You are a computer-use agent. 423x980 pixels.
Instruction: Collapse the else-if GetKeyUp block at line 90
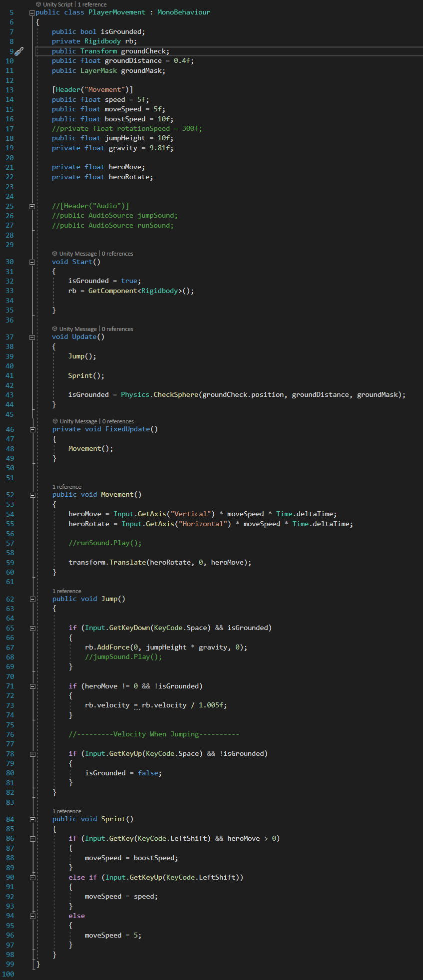point(32,877)
